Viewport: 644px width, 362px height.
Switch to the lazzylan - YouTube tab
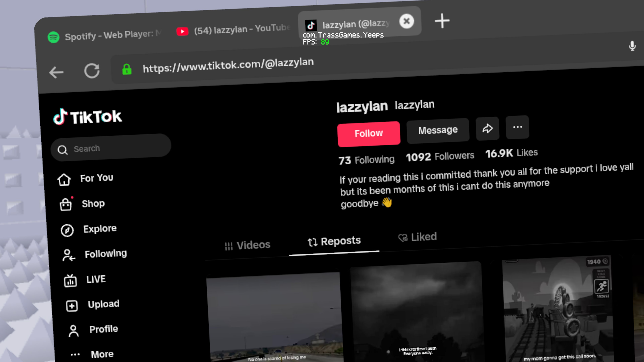click(x=233, y=30)
